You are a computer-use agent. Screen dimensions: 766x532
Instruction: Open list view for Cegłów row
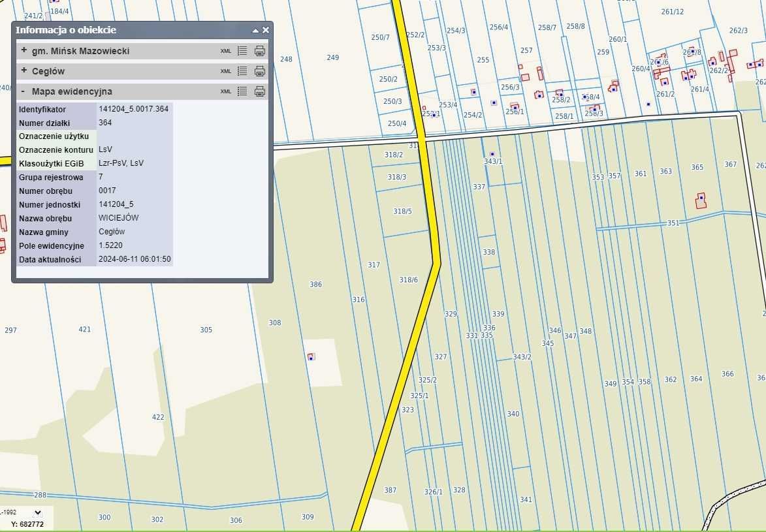[242, 71]
